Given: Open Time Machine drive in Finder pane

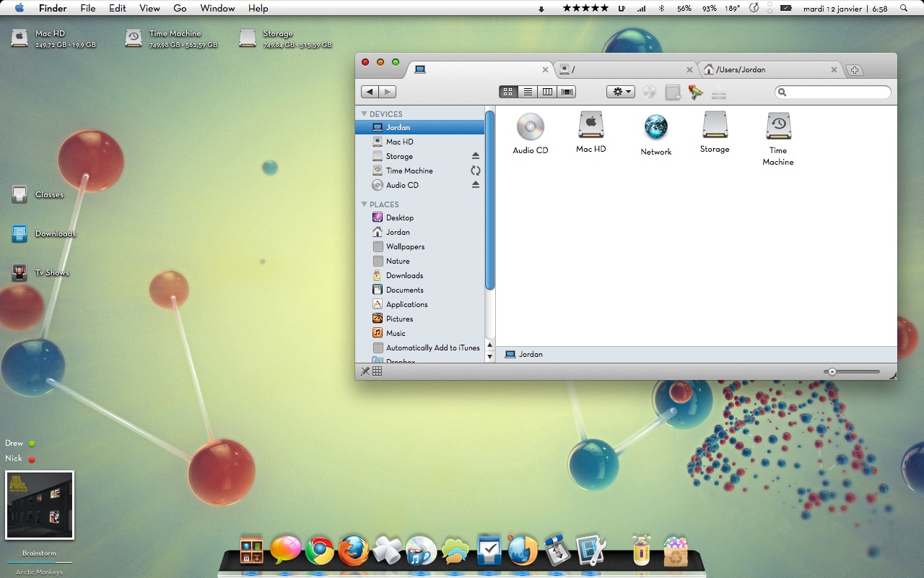Looking at the screenshot, I should pos(778,126).
